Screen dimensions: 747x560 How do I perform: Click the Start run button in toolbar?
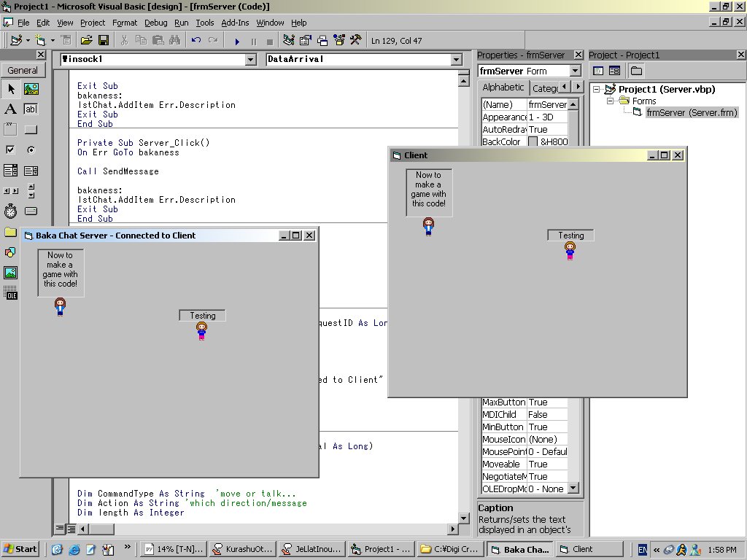click(x=237, y=41)
